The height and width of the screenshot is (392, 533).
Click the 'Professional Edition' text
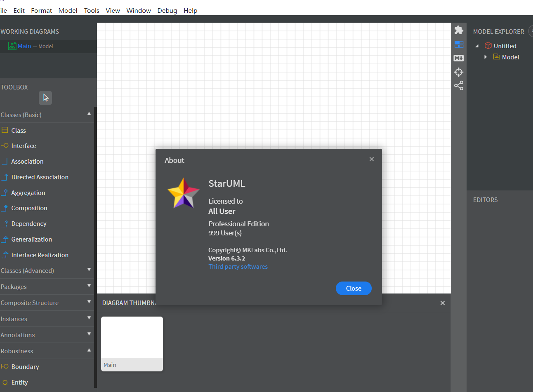coord(238,224)
